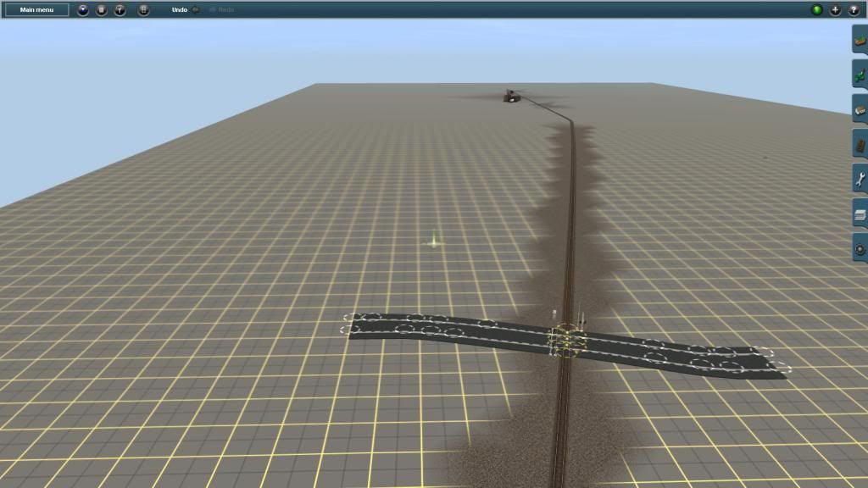
Task: Open the Main menu
Action: (36, 10)
